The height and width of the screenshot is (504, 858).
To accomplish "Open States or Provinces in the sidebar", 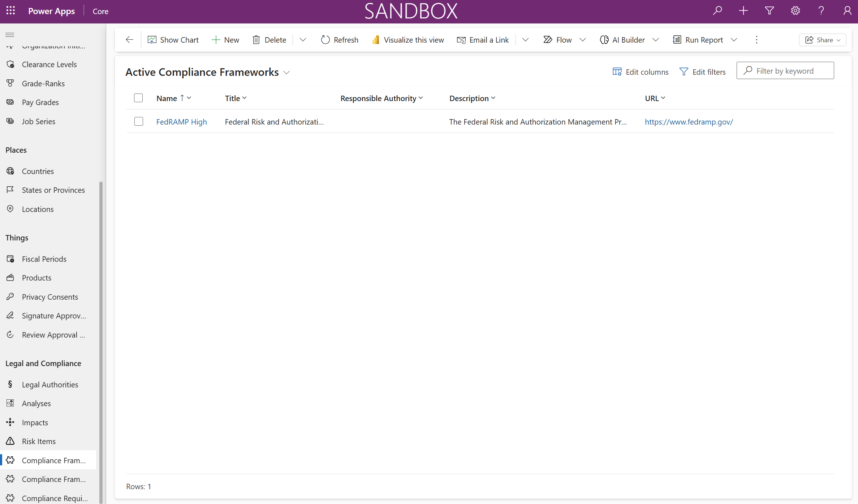I will [x=48, y=190].
